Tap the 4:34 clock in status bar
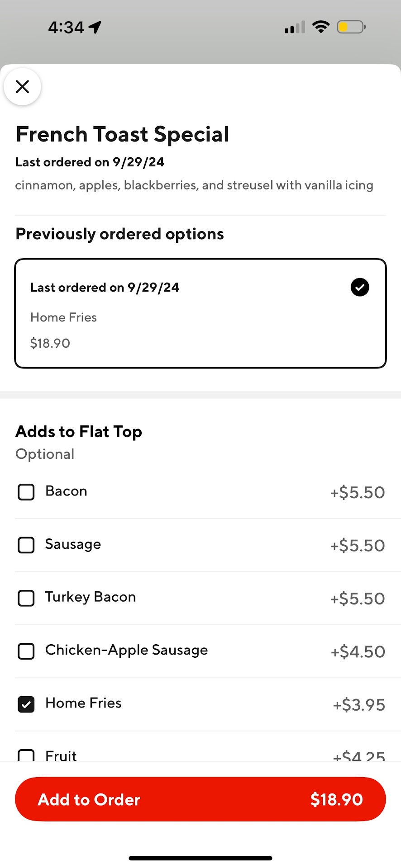The width and height of the screenshot is (401, 868). (66, 28)
